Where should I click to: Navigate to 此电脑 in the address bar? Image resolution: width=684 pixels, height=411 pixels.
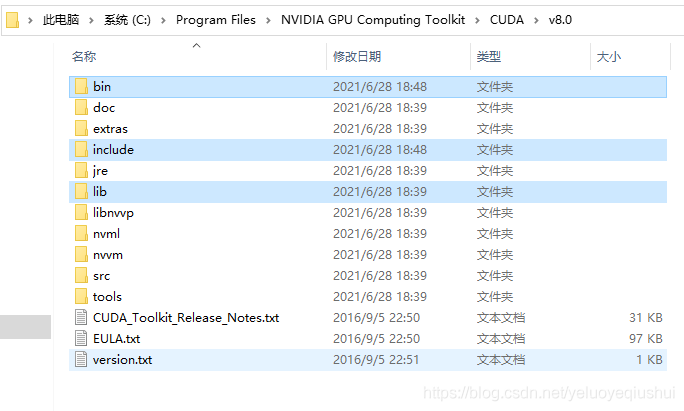61,20
